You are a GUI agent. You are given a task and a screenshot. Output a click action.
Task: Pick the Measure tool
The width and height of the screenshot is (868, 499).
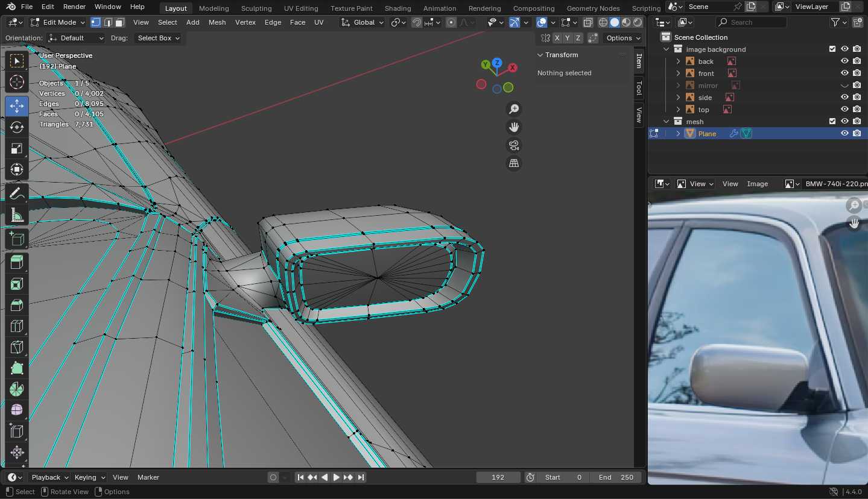[x=17, y=215]
